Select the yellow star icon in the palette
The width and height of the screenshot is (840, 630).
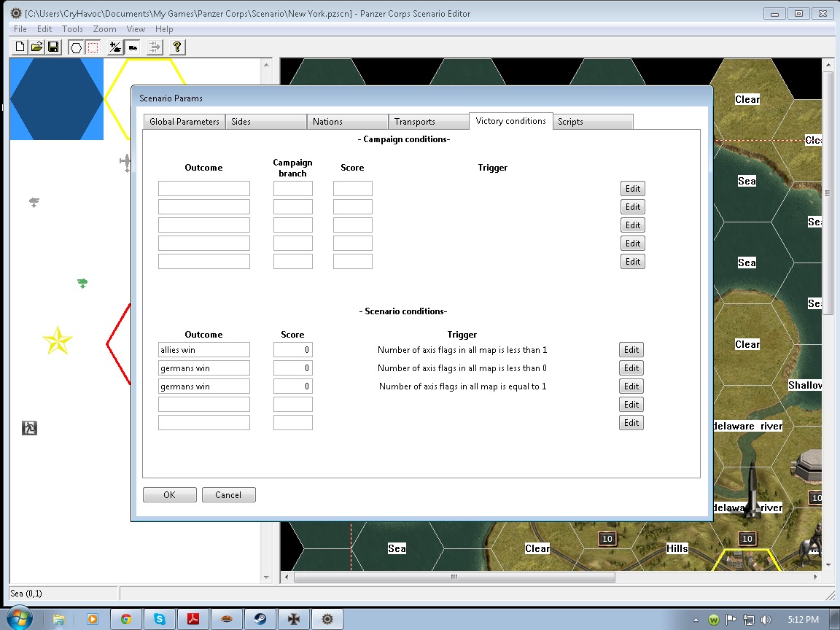pyautogui.click(x=58, y=341)
